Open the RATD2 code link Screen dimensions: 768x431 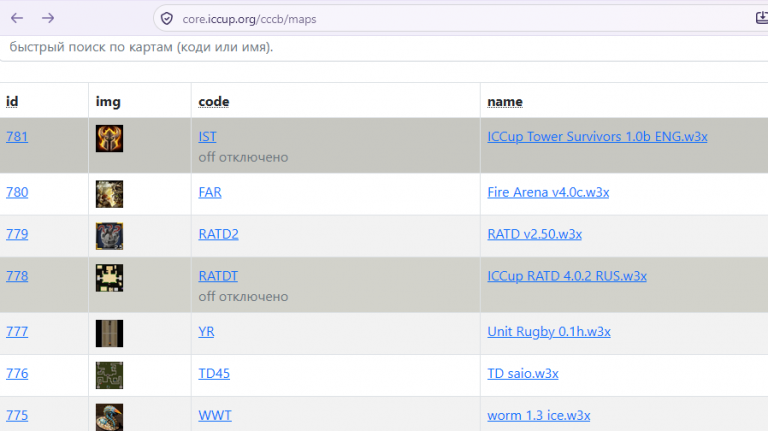point(218,234)
